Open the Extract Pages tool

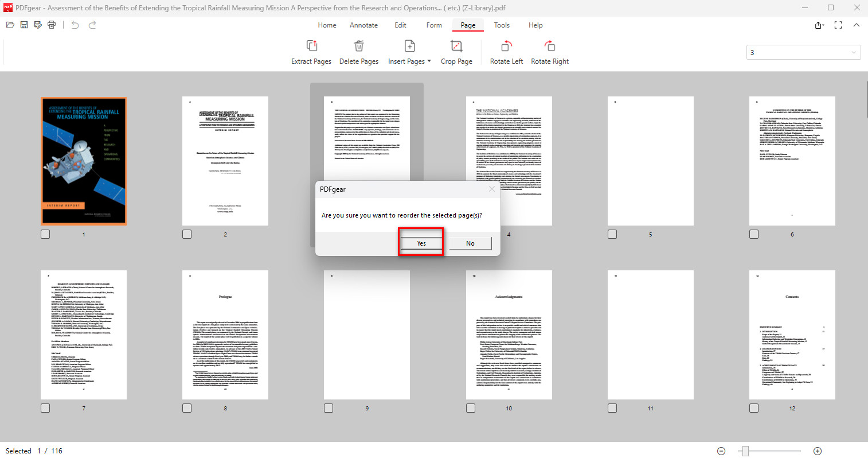(311, 52)
